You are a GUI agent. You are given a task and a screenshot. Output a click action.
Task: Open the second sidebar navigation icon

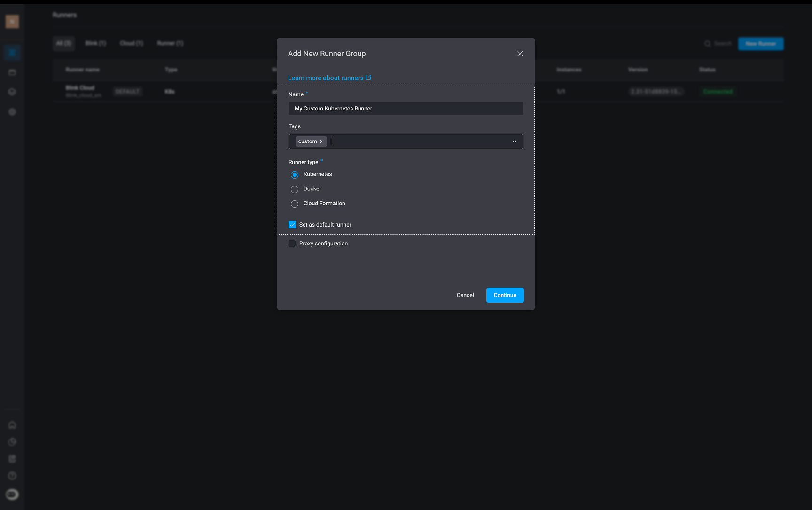tap(12, 72)
